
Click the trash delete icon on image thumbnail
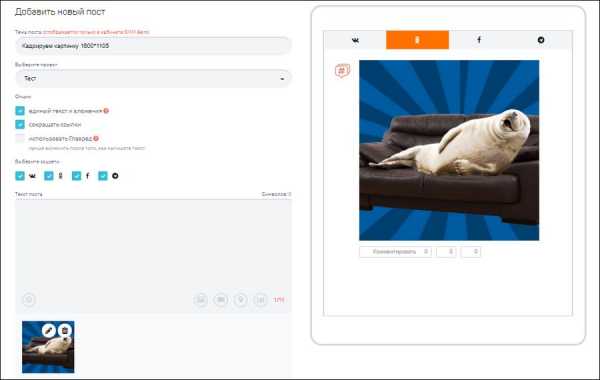(65, 330)
